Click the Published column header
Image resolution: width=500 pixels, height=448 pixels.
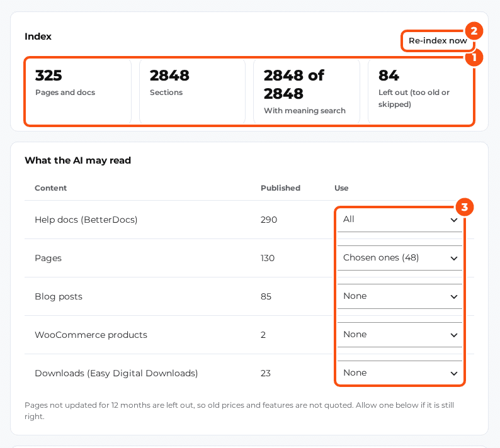[281, 188]
